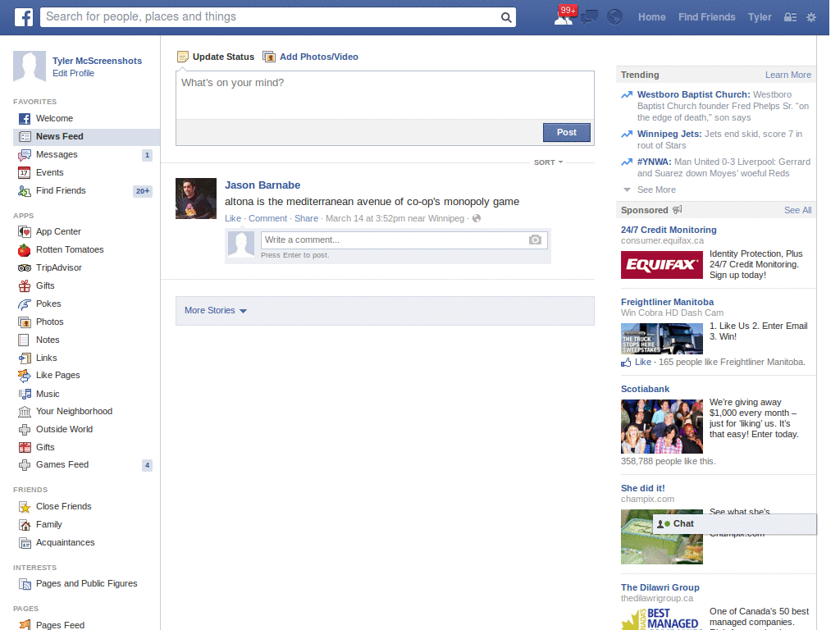
Task: Click Share on Jason's post
Action: tap(306, 218)
